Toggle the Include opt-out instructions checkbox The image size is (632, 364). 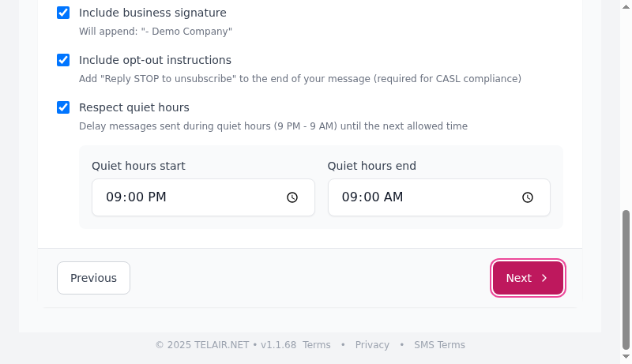63,60
